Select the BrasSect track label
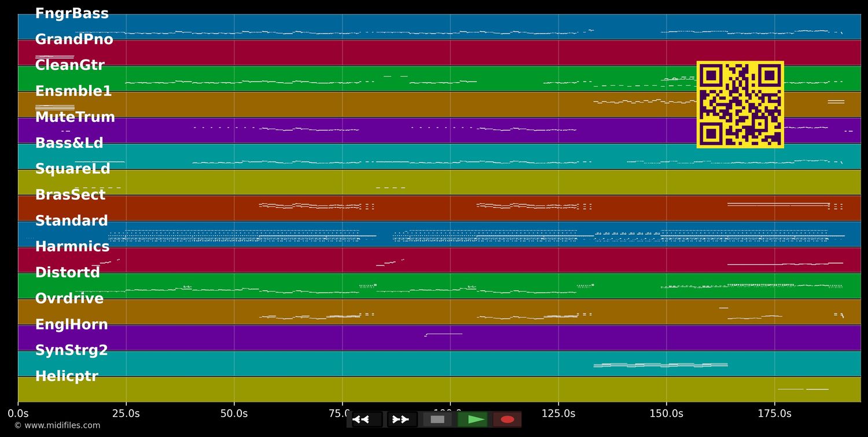 point(70,195)
